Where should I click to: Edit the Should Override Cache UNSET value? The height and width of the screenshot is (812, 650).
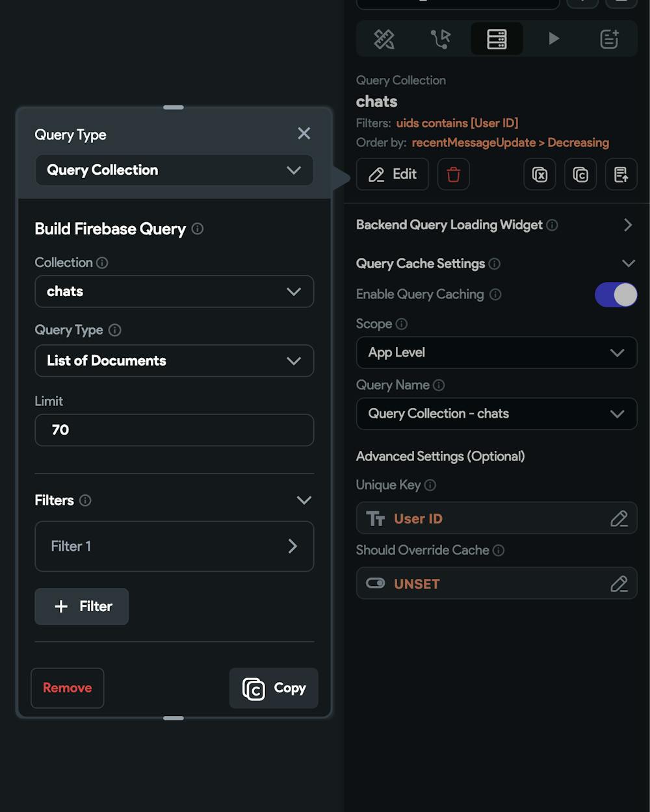tap(497, 583)
